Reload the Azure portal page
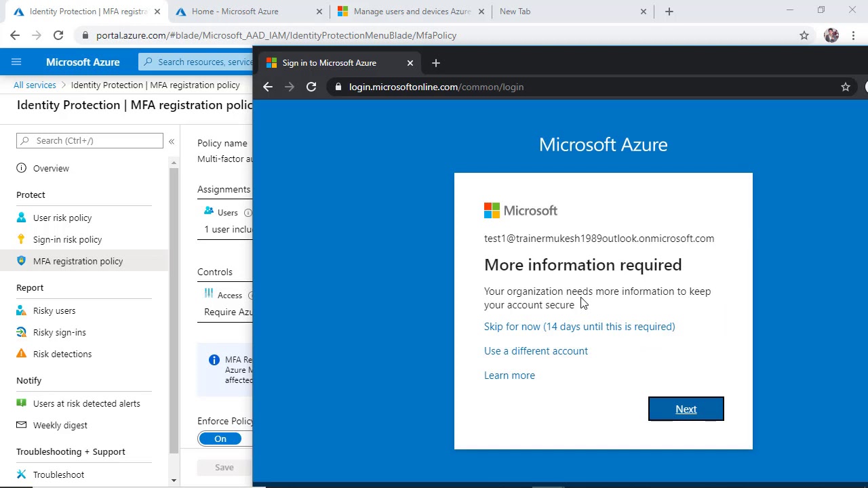The image size is (868, 488). point(58,35)
